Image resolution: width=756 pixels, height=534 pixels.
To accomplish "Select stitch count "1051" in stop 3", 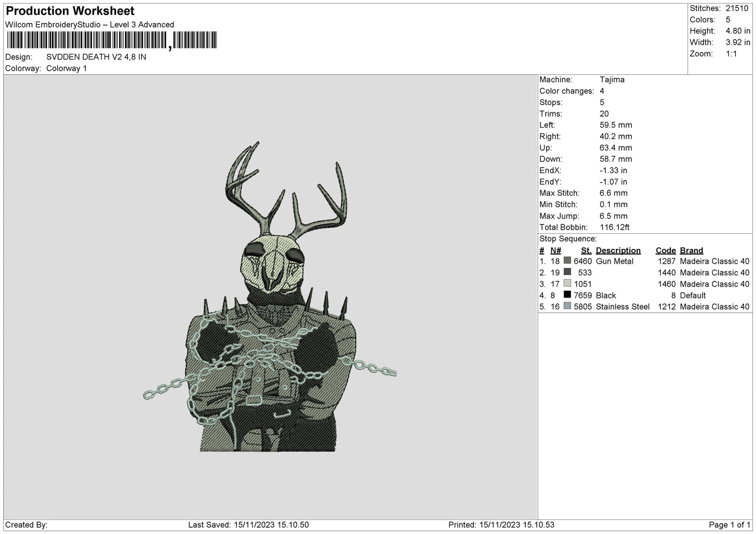I will (583, 284).
